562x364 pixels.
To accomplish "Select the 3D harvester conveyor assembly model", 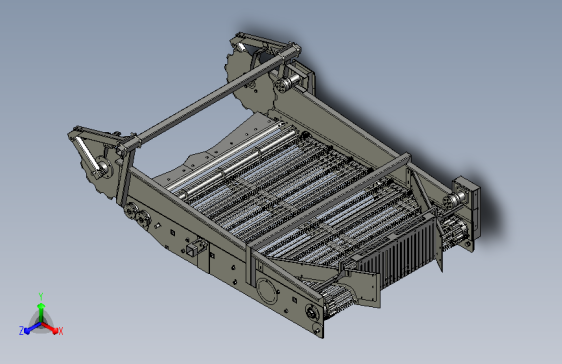I will pos(274,185).
